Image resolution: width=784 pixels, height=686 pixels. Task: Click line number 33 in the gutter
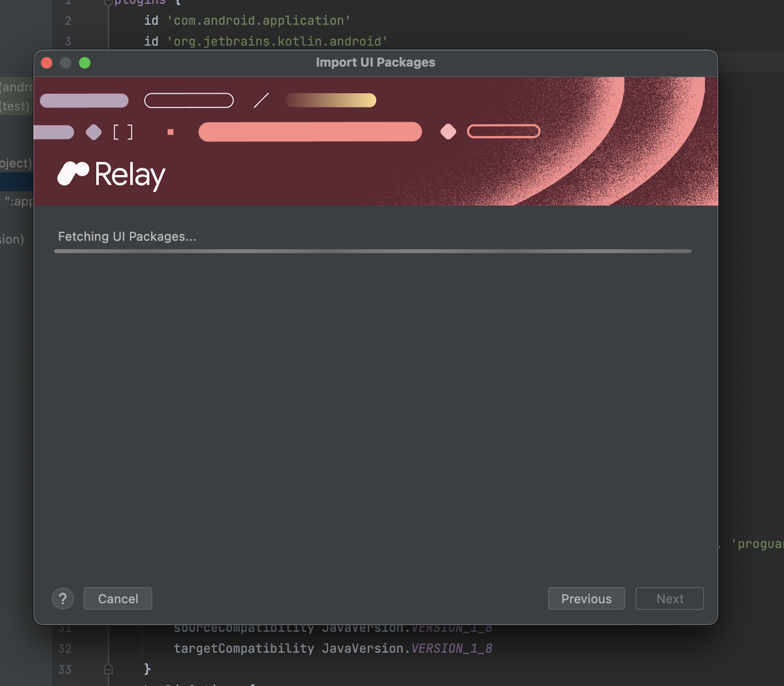point(65,669)
